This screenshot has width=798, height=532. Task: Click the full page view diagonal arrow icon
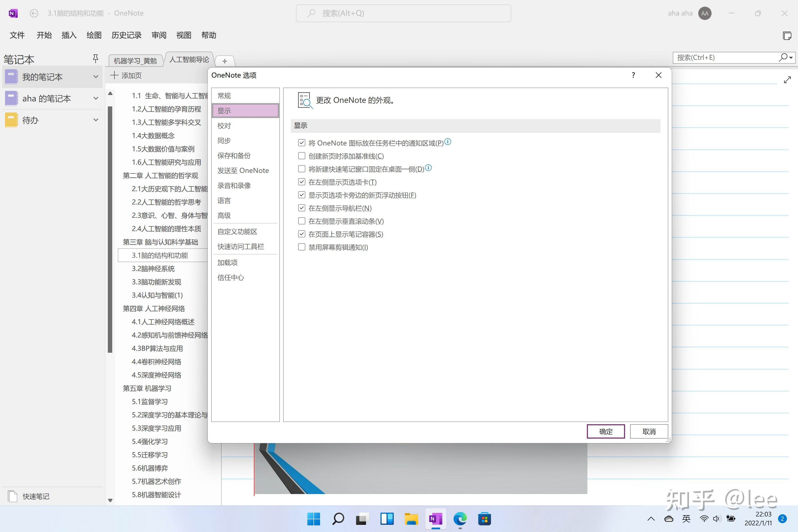pyautogui.click(x=787, y=80)
